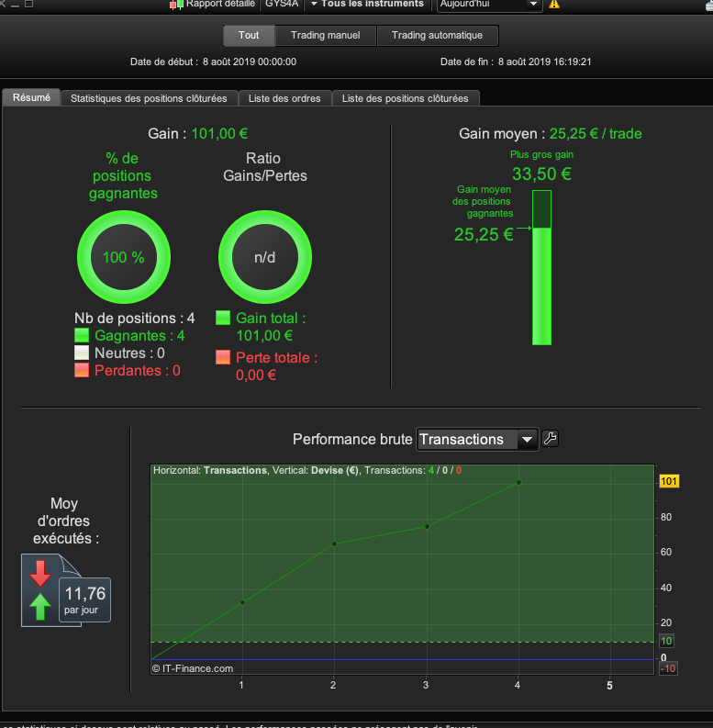Click the green Gagnantes legend square

point(82,335)
